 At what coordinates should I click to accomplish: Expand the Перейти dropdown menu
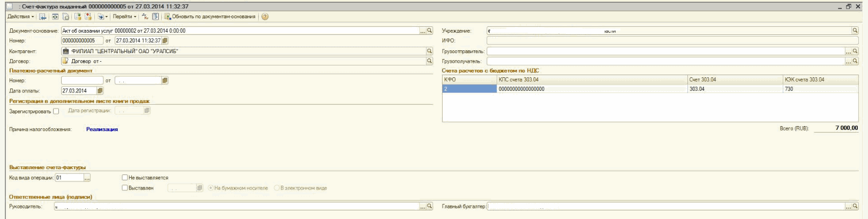point(124,17)
